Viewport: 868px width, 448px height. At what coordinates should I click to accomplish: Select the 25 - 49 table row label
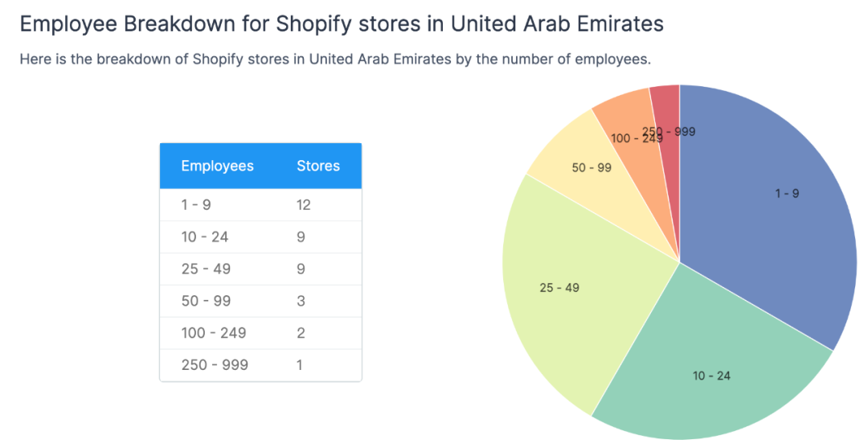coord(206,269)
